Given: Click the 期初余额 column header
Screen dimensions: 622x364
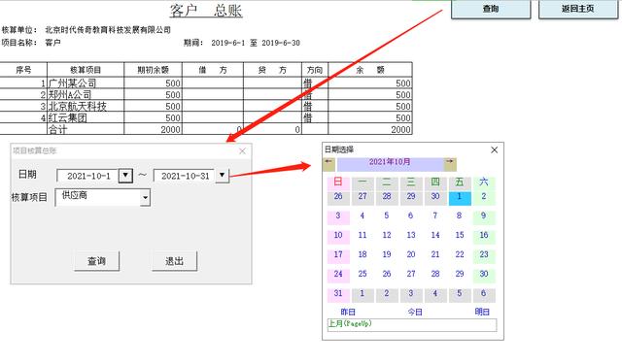Looking at the screenshot, I should (154, 70).
